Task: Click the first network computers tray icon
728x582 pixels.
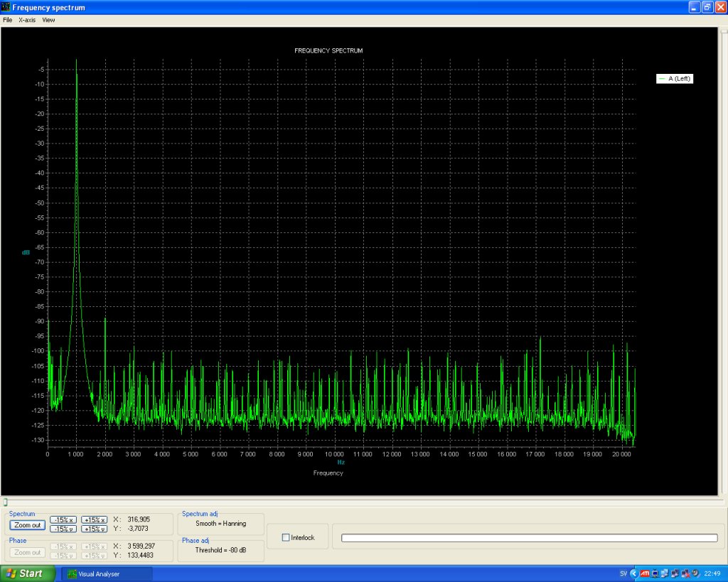Action: pyautogui.click(x=665, y=573)
